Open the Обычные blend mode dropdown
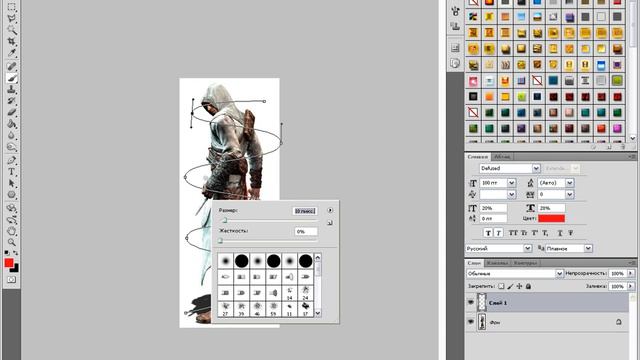 point(559,273)
